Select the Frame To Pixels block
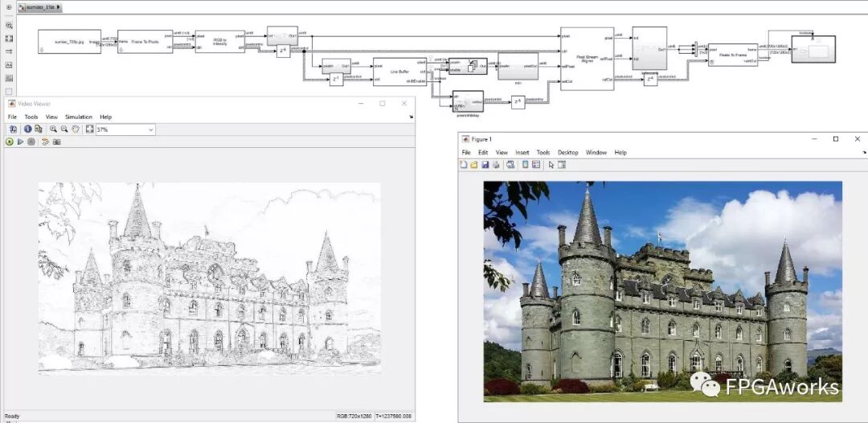This screenshot has height=423, width=868. [145, 42]
